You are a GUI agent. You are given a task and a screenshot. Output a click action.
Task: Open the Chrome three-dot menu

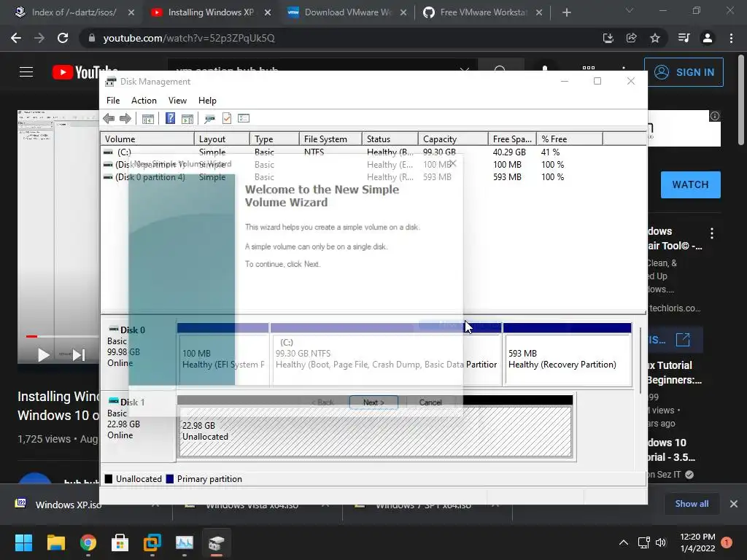coord(731,38)
